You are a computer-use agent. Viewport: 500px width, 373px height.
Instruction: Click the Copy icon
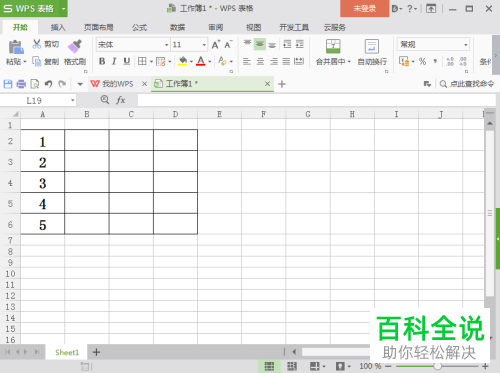coord(36,61)
